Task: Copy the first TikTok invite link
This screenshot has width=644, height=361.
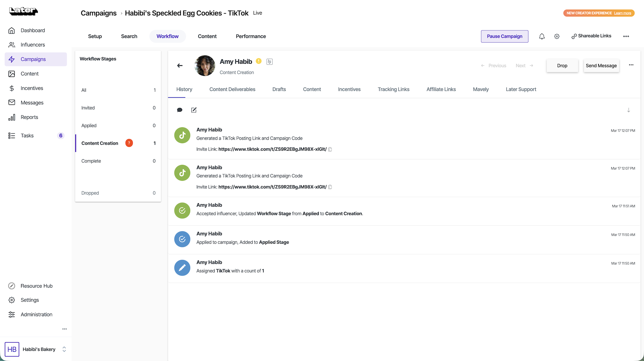Action: coord(330,150)
